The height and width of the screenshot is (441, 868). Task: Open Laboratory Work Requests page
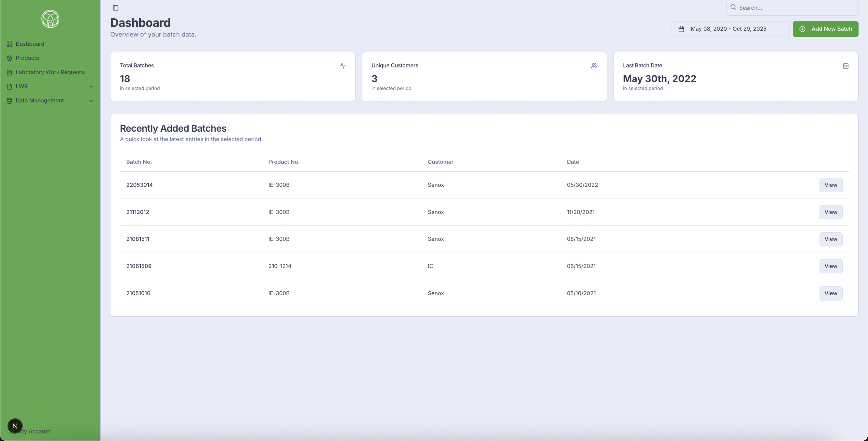[50, 72]
